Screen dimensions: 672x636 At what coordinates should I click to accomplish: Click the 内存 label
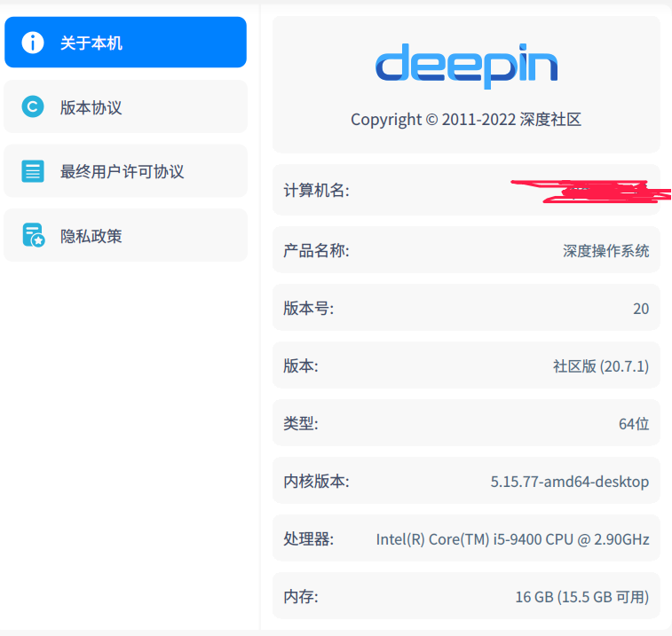tap(301, 597)
